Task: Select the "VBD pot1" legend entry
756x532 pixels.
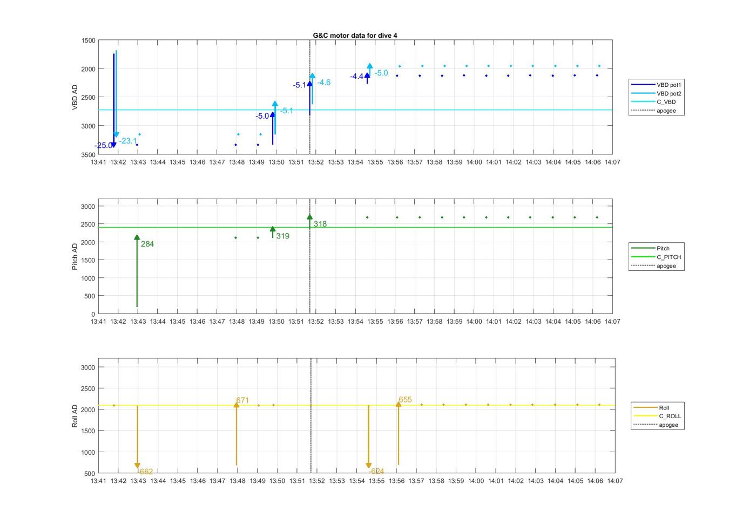Action: point(657,85)
